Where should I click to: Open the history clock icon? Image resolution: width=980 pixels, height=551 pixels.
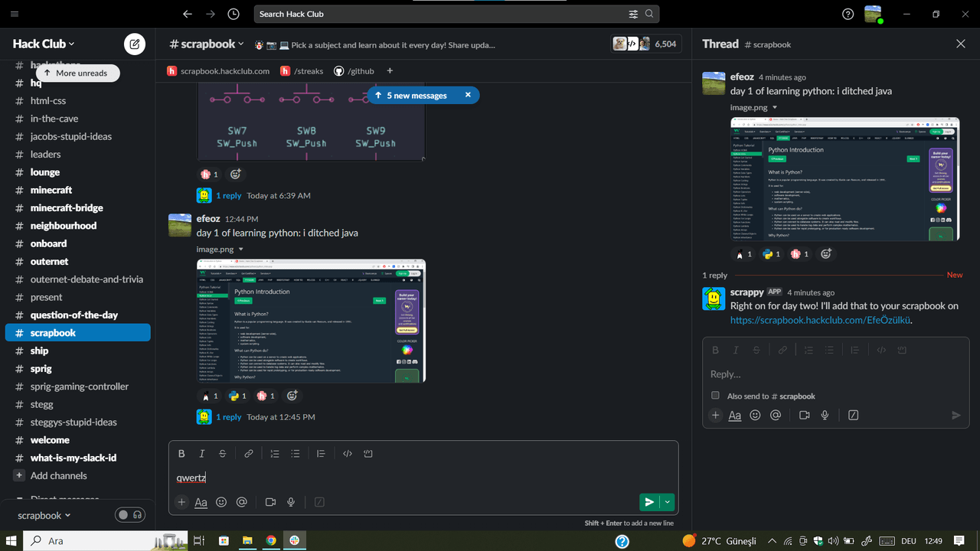[234, 14]
